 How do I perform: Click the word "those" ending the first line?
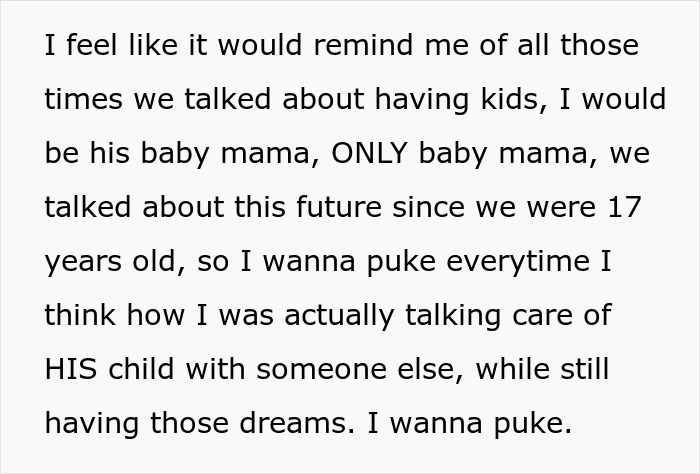pos(600,45)
